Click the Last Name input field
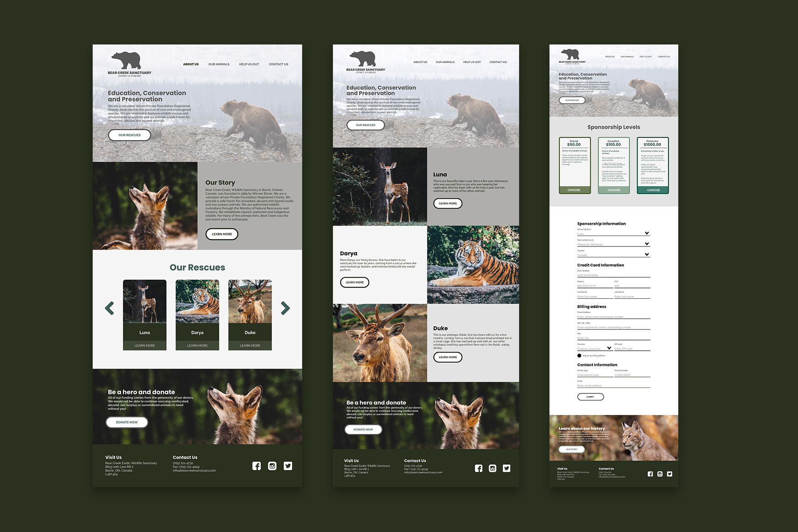 [x=632, y=297]
